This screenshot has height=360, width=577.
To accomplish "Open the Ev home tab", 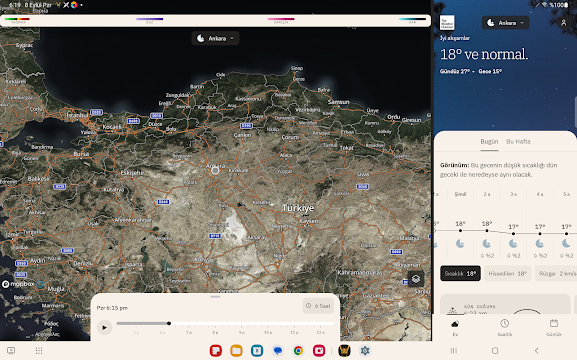I will click(x=455, y=328).
